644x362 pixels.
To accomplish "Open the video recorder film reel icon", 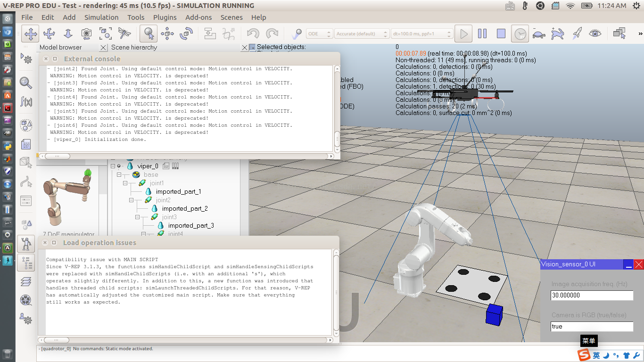I will click(26, 300).
